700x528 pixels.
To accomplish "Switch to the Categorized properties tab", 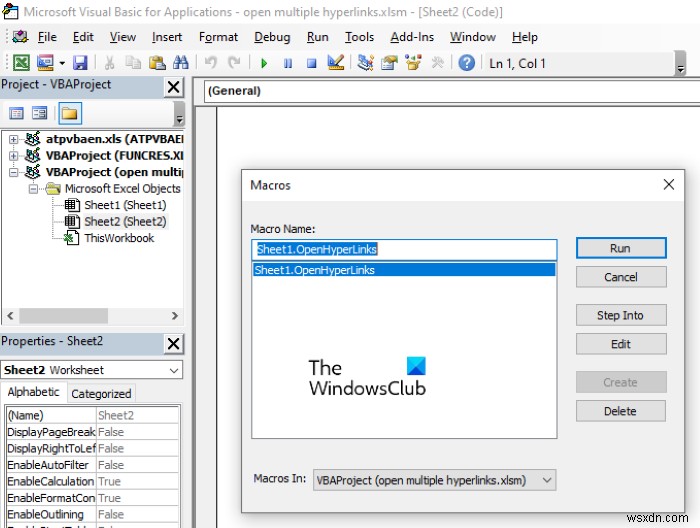I will click(101, 394).
